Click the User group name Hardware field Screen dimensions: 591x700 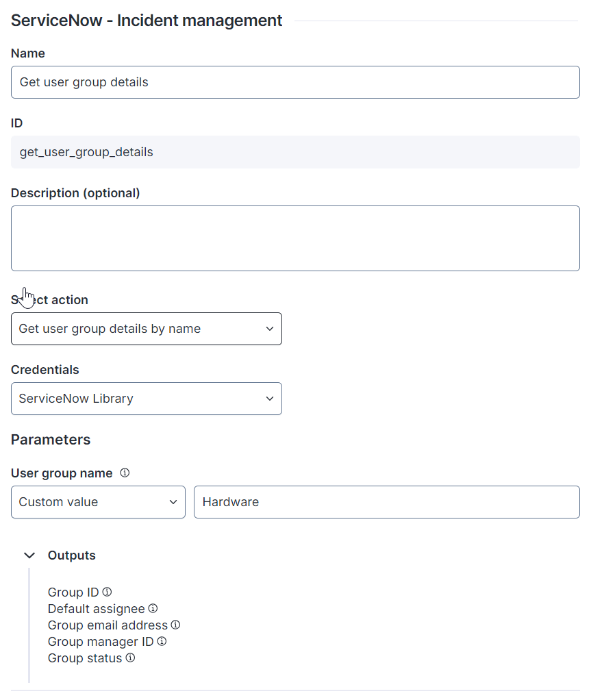pos(386,502)
